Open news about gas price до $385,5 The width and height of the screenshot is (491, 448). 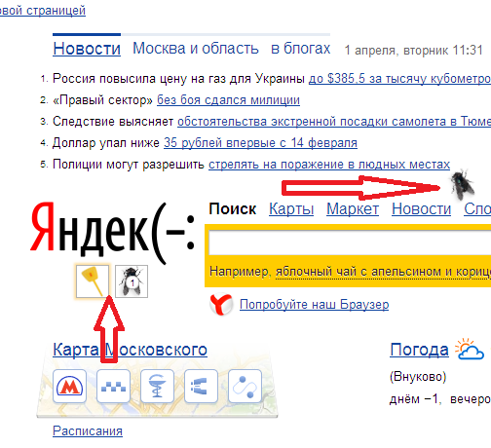tap(399, 79)
